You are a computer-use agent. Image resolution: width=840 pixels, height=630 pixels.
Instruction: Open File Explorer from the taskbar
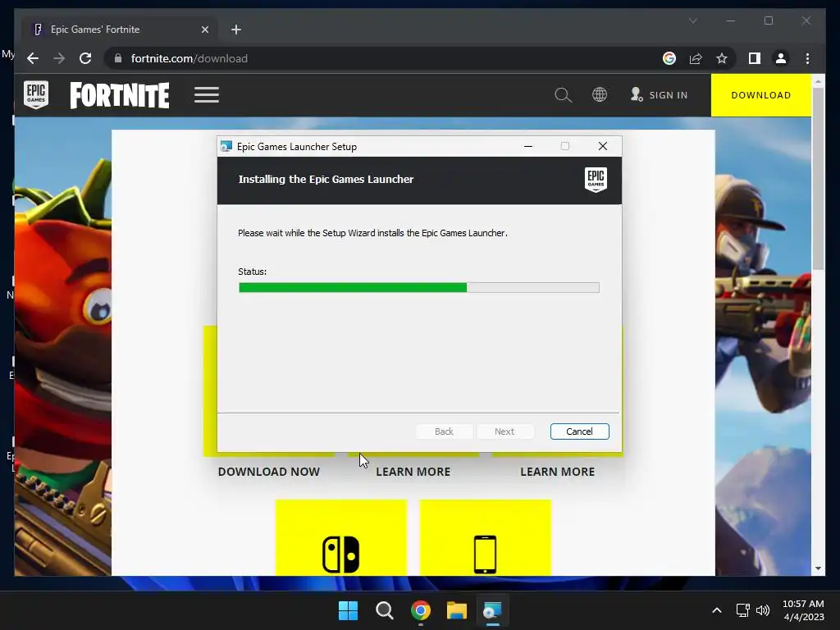point(457,610)
